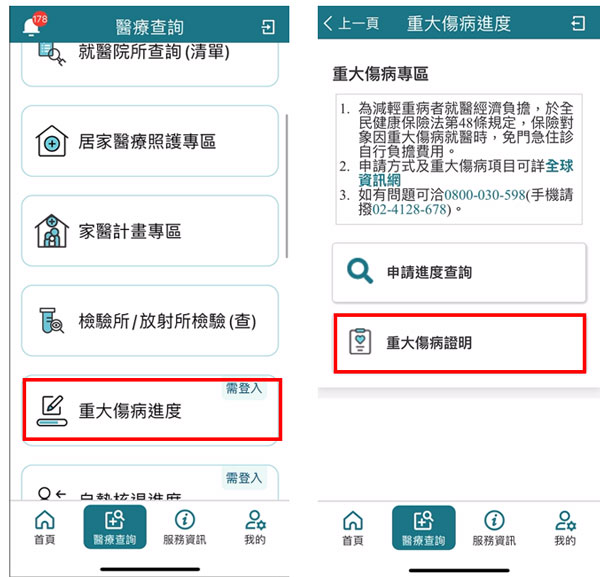The width and height of the screenshot is (600, 577).
Task: Tap the test tube icon for 檢驗所/放射所檢驗
Action: (51, 320)
